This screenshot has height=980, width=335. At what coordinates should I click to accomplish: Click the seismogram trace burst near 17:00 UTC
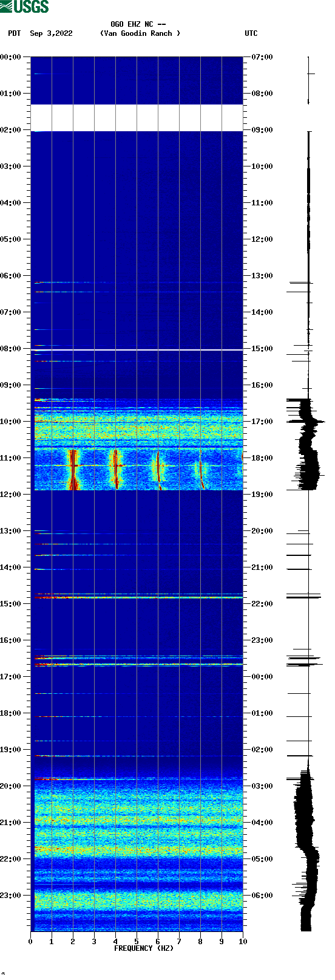click(x=305, y=421)
